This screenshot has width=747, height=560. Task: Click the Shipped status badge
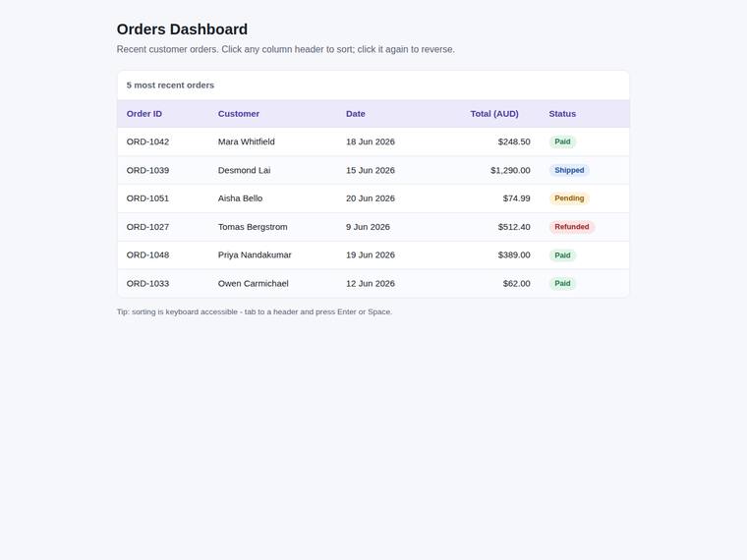click(x=569, y=171)
